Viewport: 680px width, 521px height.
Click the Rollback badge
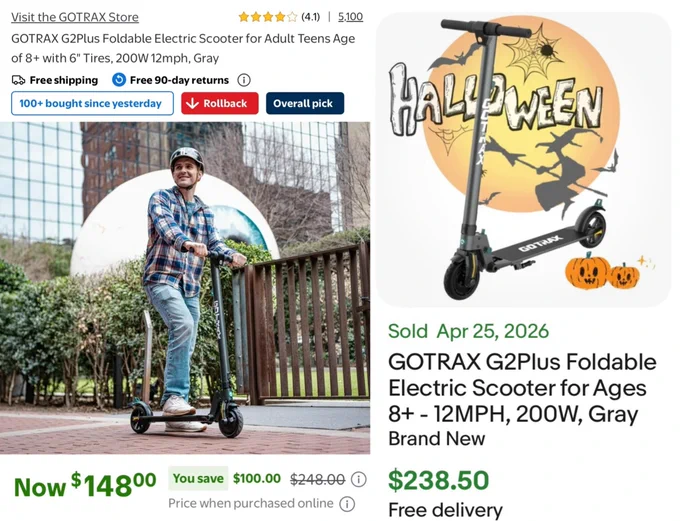[x=220, y=103]
